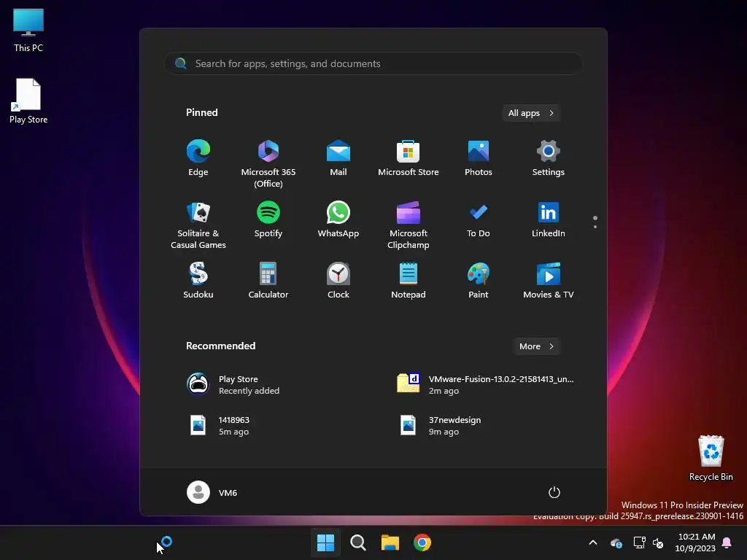
Task: Expand All apps list
Action: (x=531, y=113)
